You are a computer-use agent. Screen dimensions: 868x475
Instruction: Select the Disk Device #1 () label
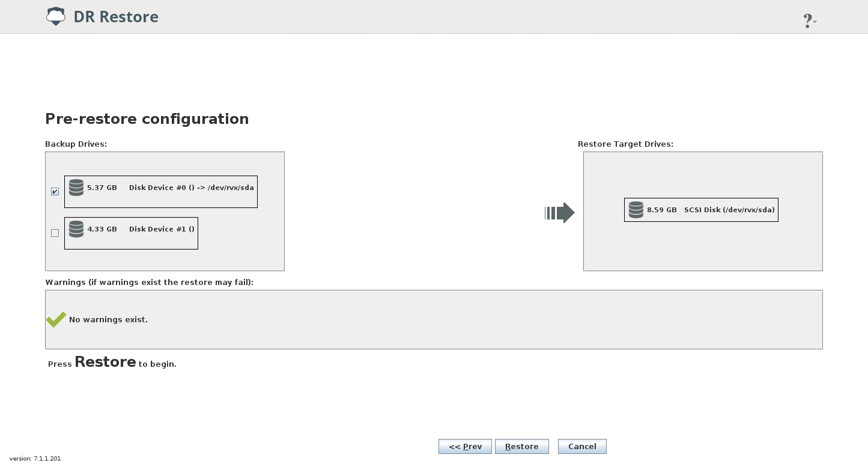(x=162, y=229)
